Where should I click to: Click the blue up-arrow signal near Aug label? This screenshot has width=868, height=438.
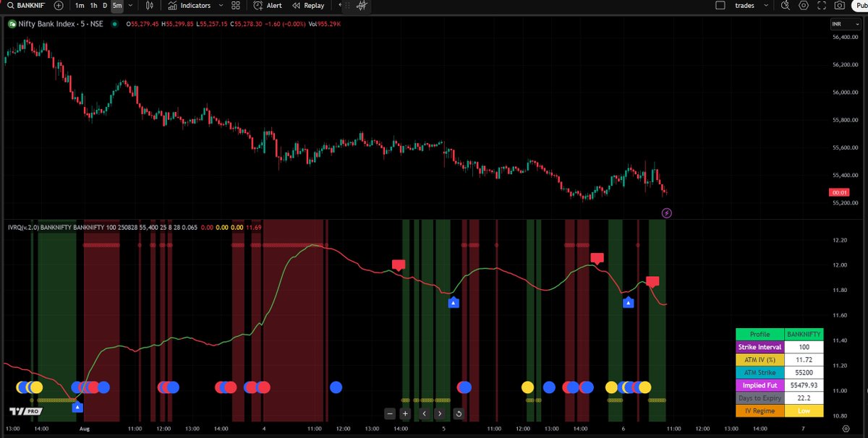click(x=77, y=408)
